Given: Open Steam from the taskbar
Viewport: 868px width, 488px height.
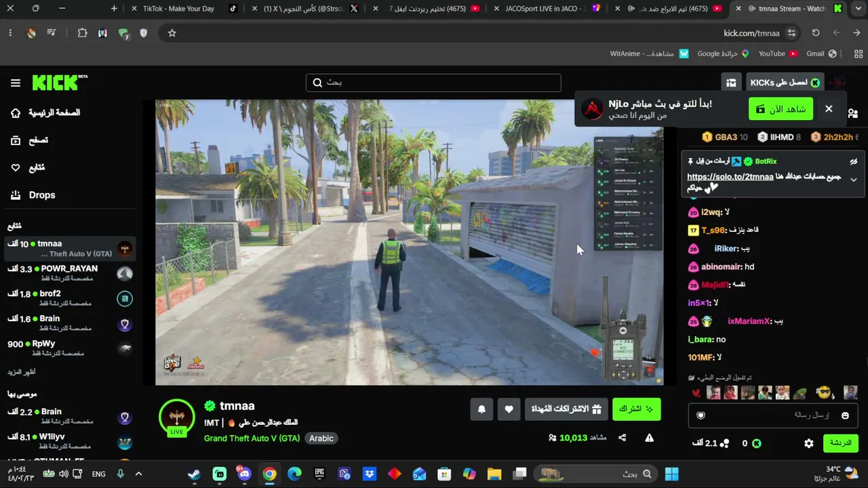Looking at the screenshot, I should pyautogui.click(x=195, y=474).
